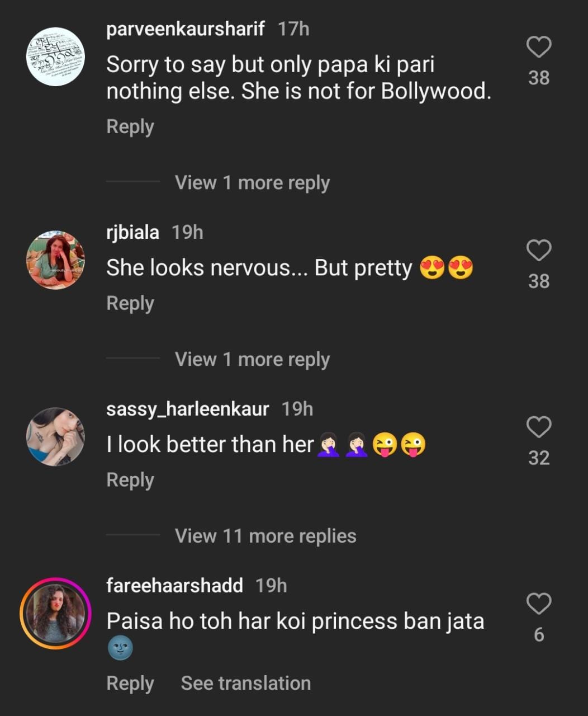Like sassy_harleenkaur's comment

point(539,427)
